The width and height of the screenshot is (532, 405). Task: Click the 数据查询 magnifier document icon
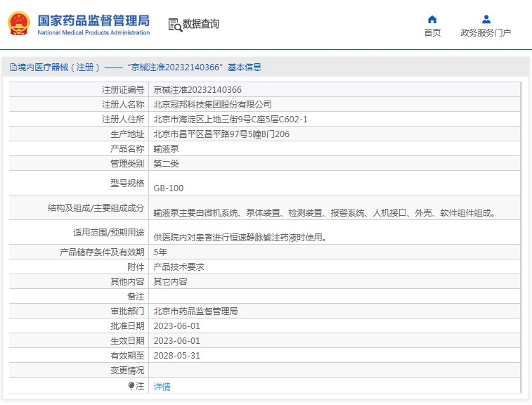175,25
